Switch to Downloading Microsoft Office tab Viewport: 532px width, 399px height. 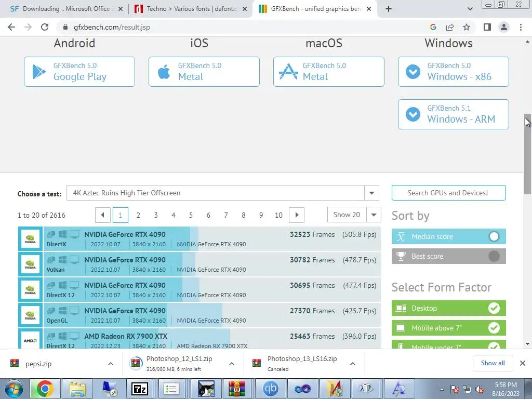66,9
